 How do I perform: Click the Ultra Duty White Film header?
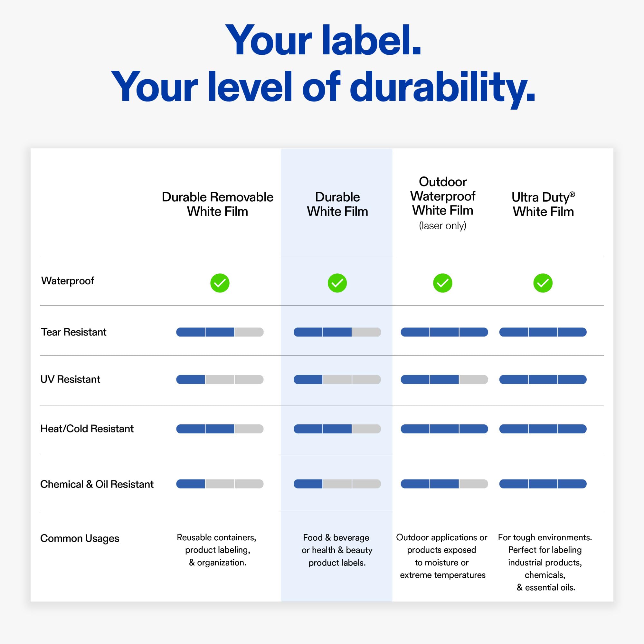(543, 204)
